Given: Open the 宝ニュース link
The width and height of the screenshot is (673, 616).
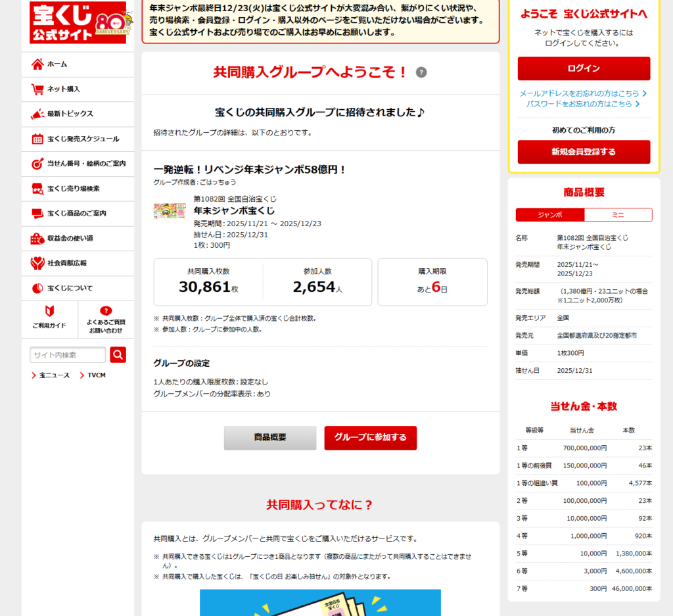Looking at the screenshot, I should 54,375.
